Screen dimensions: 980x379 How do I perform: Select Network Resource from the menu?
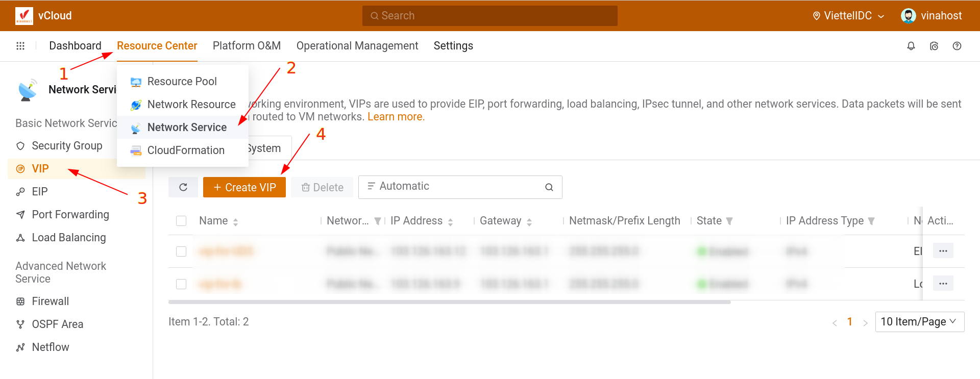191,105
